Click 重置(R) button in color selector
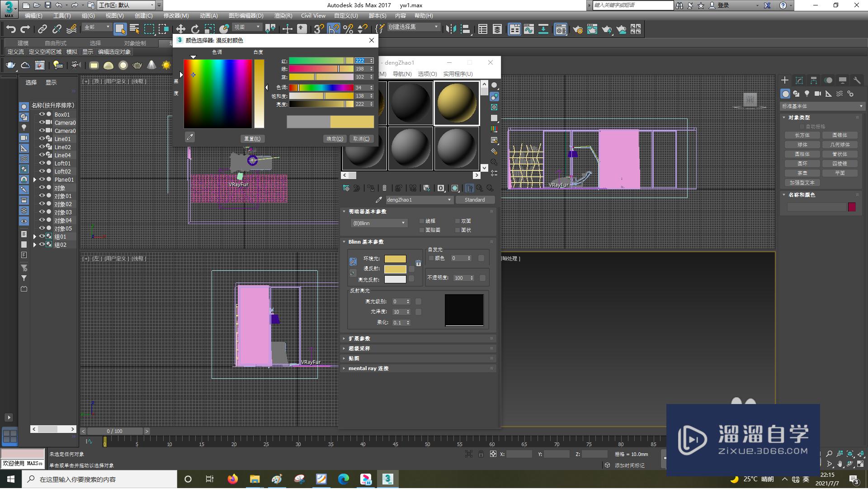This screenshot has width=868, height=489. coord(252,139)
